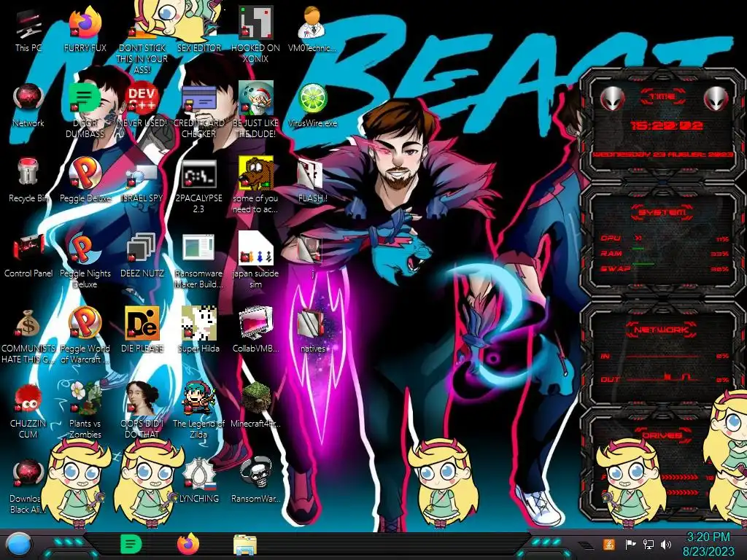This screenshot has height=560, width=747.
Task: Select the ISRAEL SPY desktop icon
Action: 142,176
